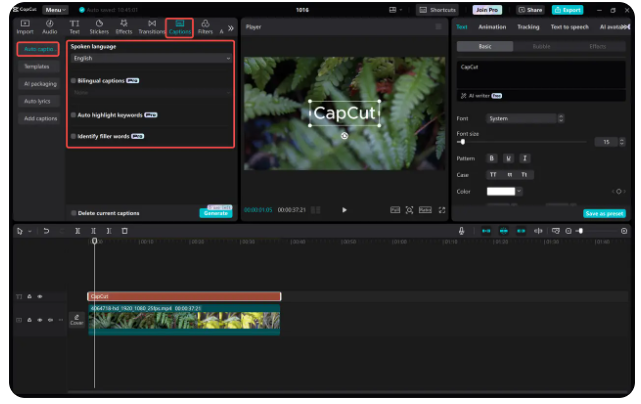The image size is (641, 404).
Task: Open the Stickers panel
Action: click(99, 25)
